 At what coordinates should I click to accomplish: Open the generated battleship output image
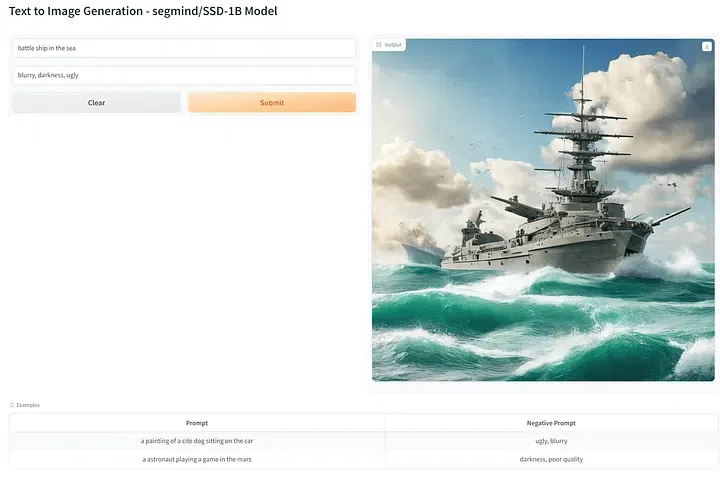[x=543, y=210]
